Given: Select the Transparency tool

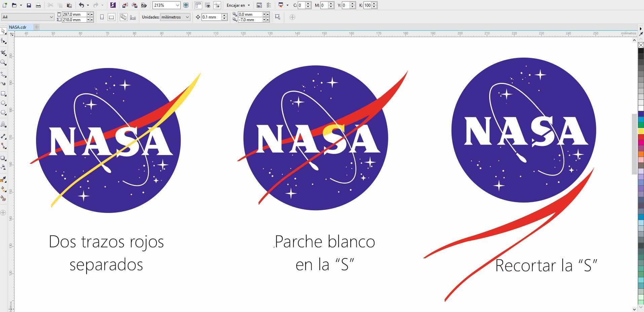Looking at the screenshot, I should pos(3,167).
